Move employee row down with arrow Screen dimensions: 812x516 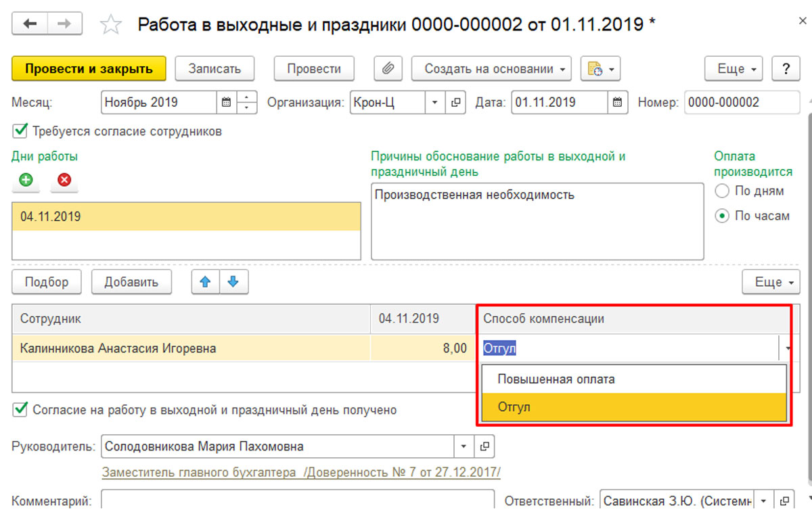[x=233, y=282]
